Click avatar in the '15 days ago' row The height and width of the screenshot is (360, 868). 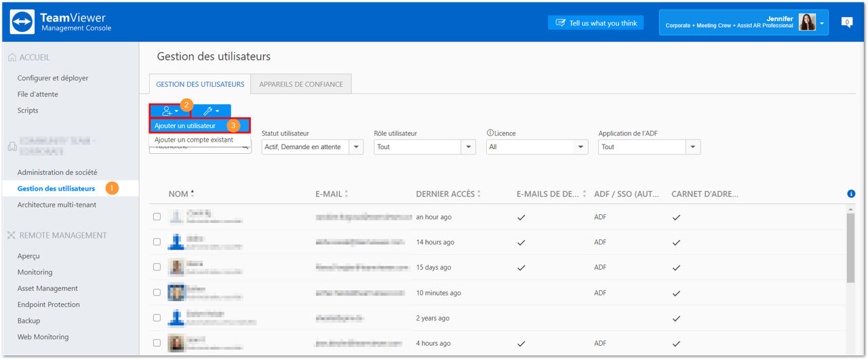[176, 267]
